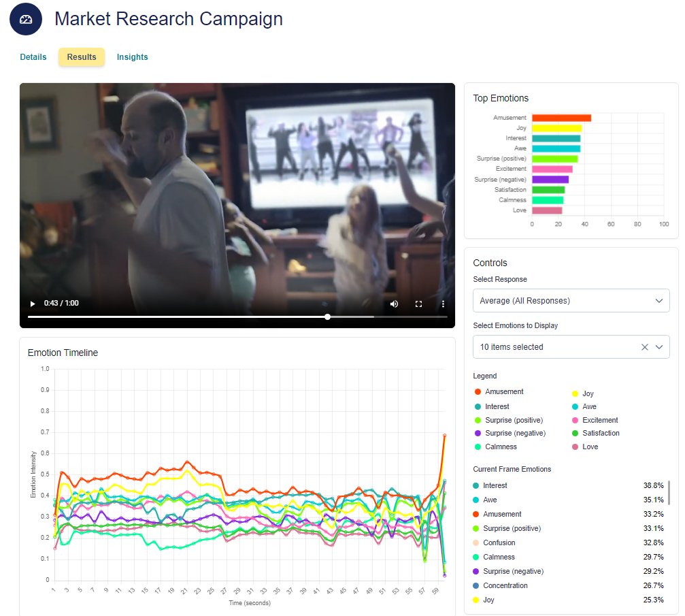Toggle Amusement in the legend
This screenshot has height=616, width=685.
point(499,392)
